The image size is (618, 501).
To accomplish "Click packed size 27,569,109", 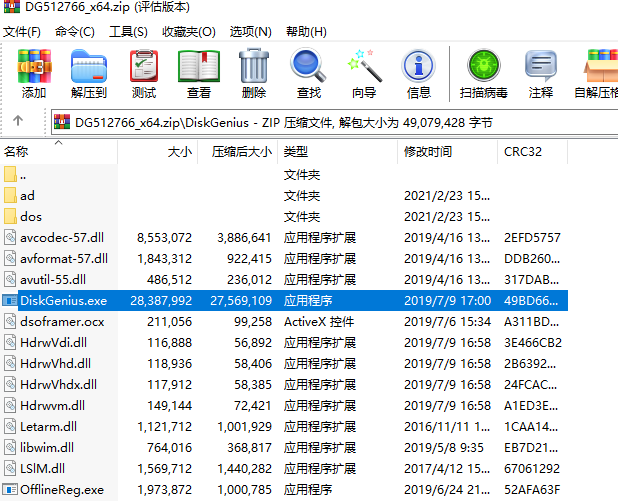I will (241, 300).
